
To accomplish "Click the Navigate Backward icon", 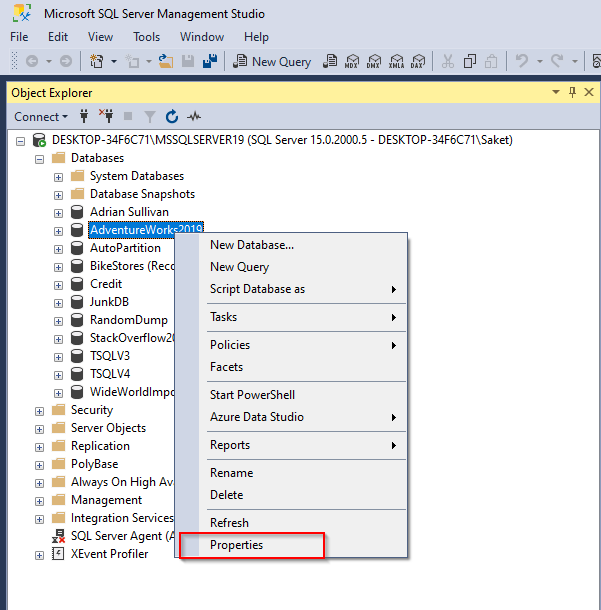I will [x=32, y=61].
